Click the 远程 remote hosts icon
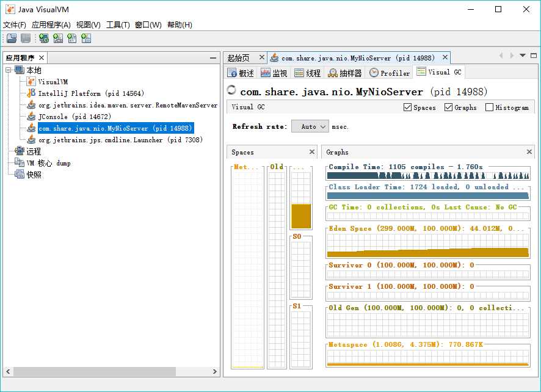This screenshot has height=392, width=541. coord(20,151)
